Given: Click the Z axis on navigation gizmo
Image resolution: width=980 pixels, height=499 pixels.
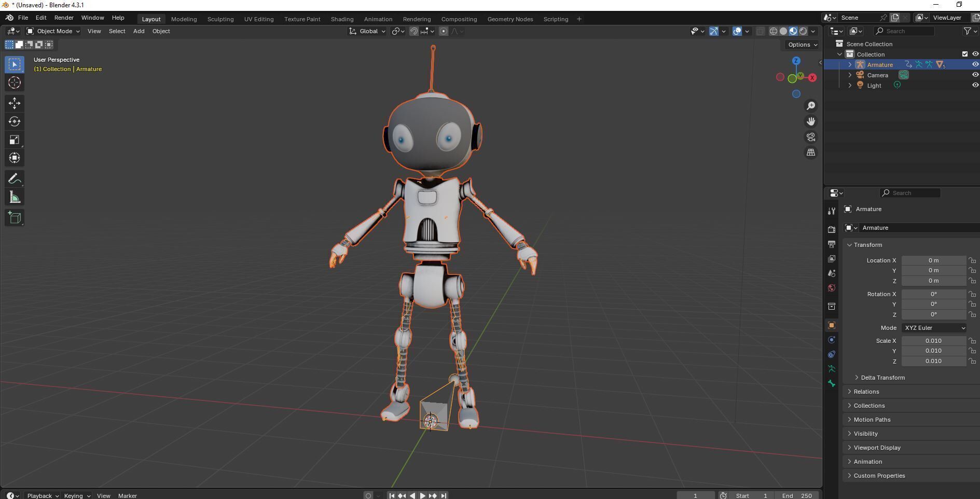Looking at the screenshot, I should 796,61.
